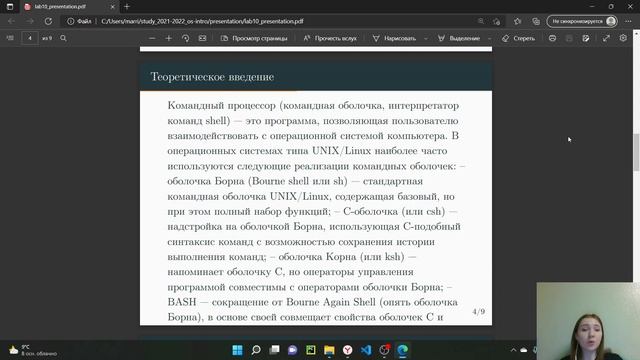Open the Collections panel
This screenshot has width=640, height=360.
(536, 21)
